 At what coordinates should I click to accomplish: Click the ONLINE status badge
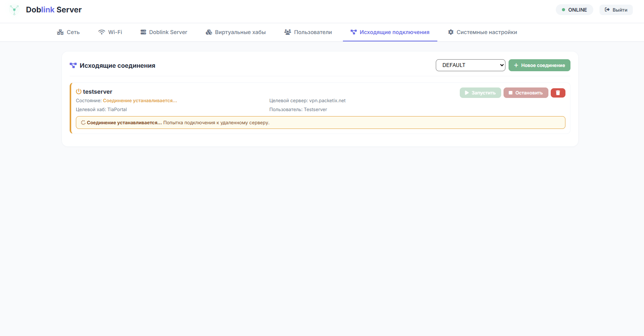(574, 10)
